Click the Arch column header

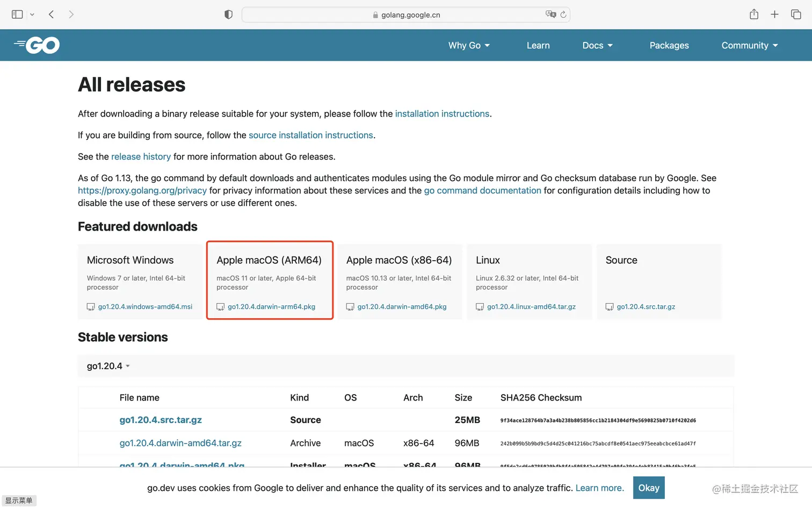coord(413,398)
